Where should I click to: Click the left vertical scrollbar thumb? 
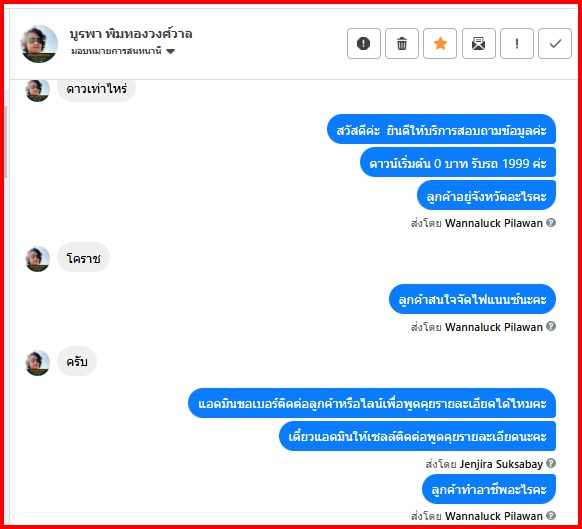point(6,141)
